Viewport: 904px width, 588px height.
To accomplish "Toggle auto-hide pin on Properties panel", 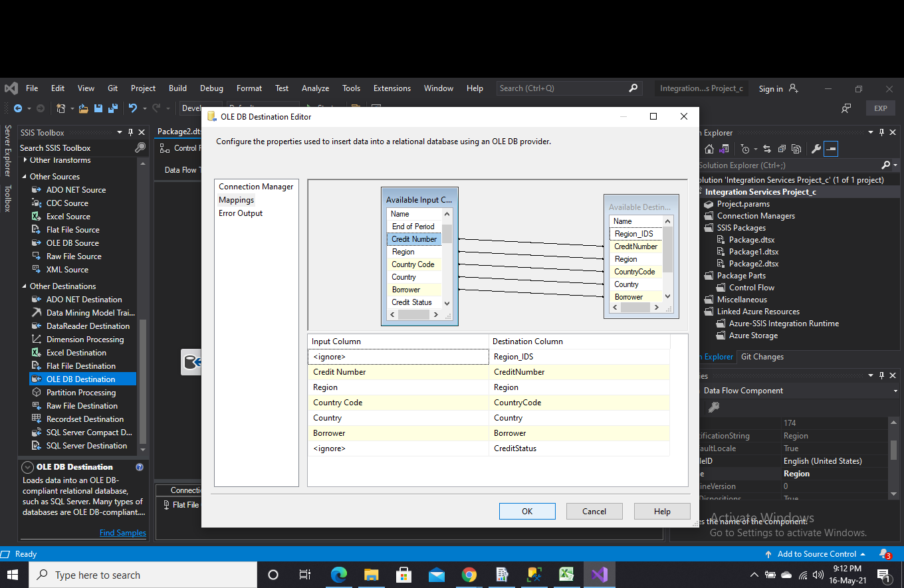I will pyautogui.click(x=882, y=375).
